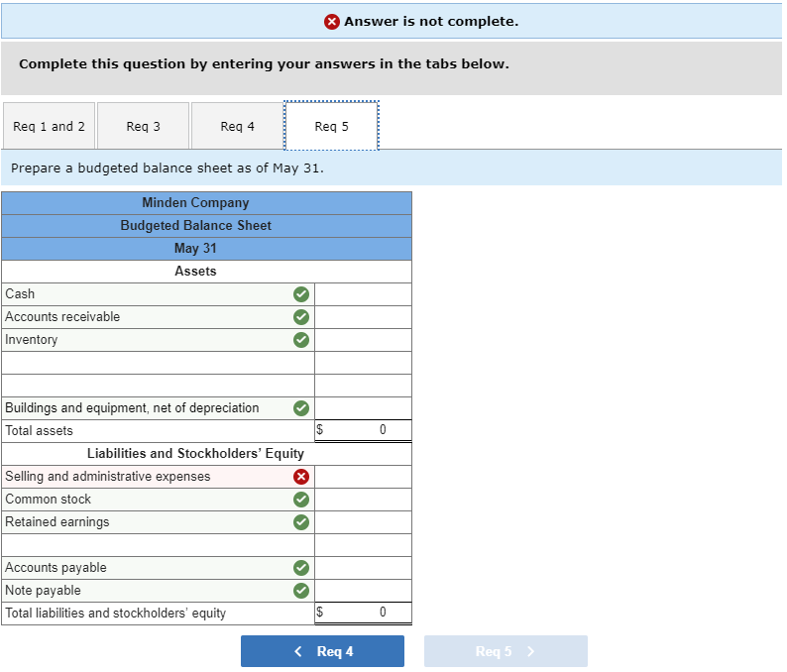
Task: Switch to the Req 3 tab
Action: 143,126
